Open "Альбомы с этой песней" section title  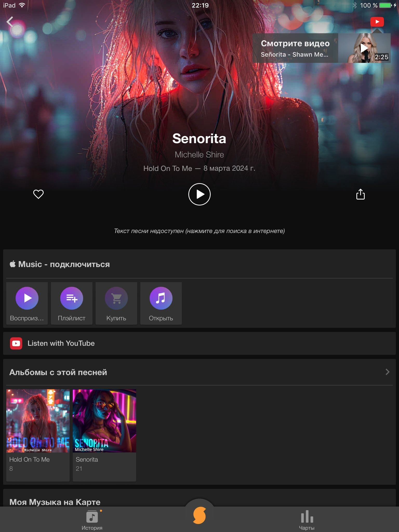click(58, 372)
